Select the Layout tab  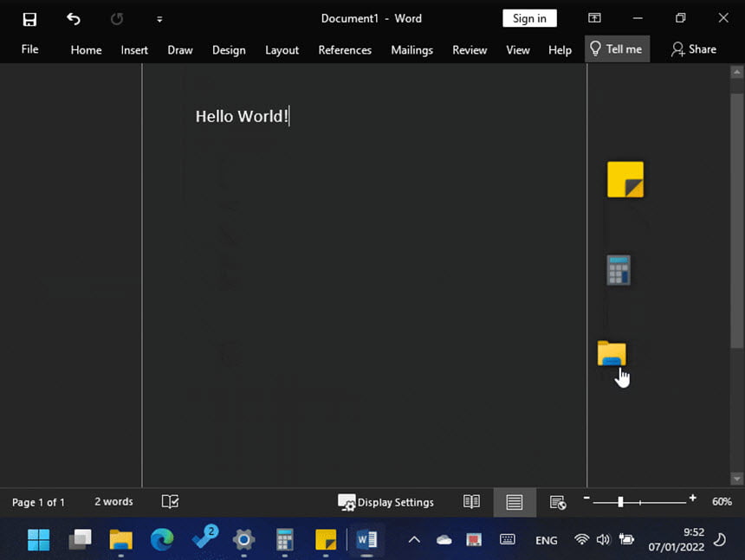(282, 50)
